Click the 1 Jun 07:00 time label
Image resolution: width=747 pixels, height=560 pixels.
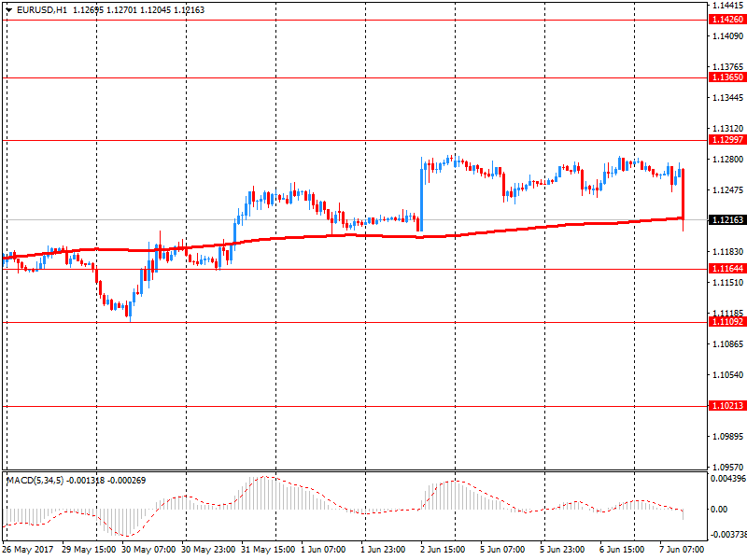pyautogui.click(x=323, y=550)
